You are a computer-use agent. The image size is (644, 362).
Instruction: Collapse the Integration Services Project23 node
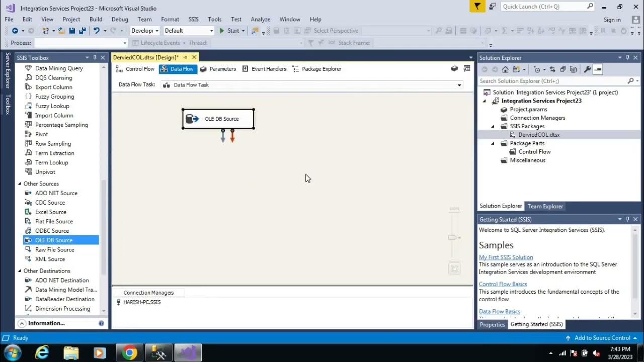[x=485, y=101]
